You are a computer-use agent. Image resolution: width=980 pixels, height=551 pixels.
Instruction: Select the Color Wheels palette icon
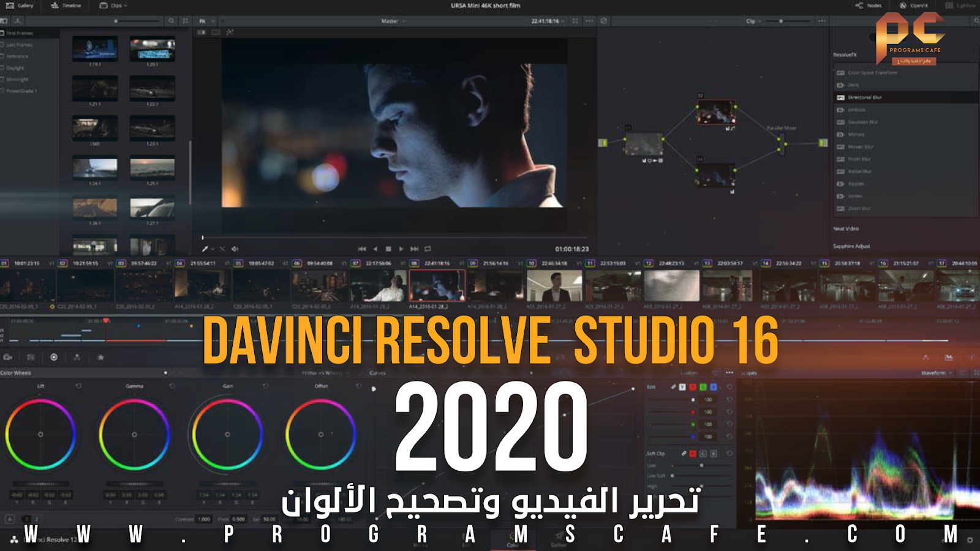click(54, 357)
